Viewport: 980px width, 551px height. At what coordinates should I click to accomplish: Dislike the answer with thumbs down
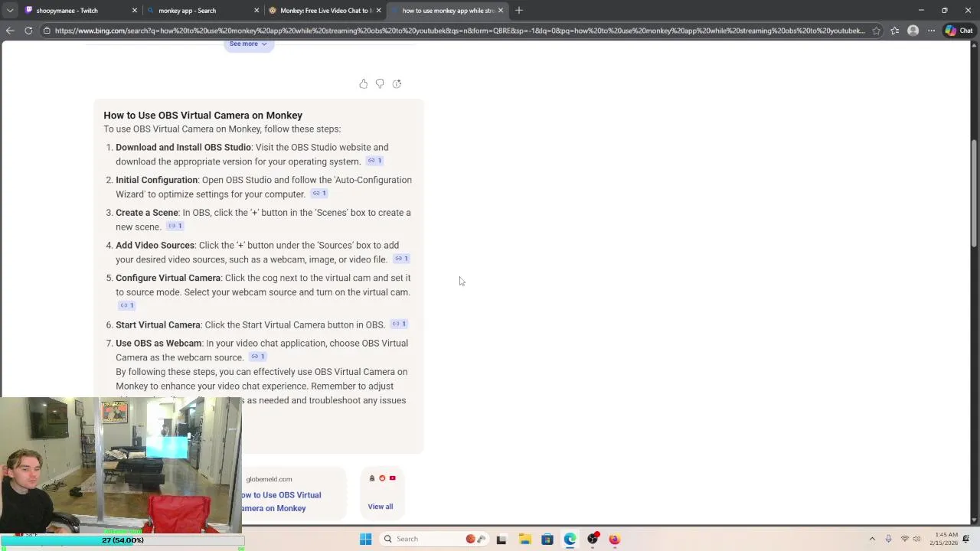[x=380, y=83]
